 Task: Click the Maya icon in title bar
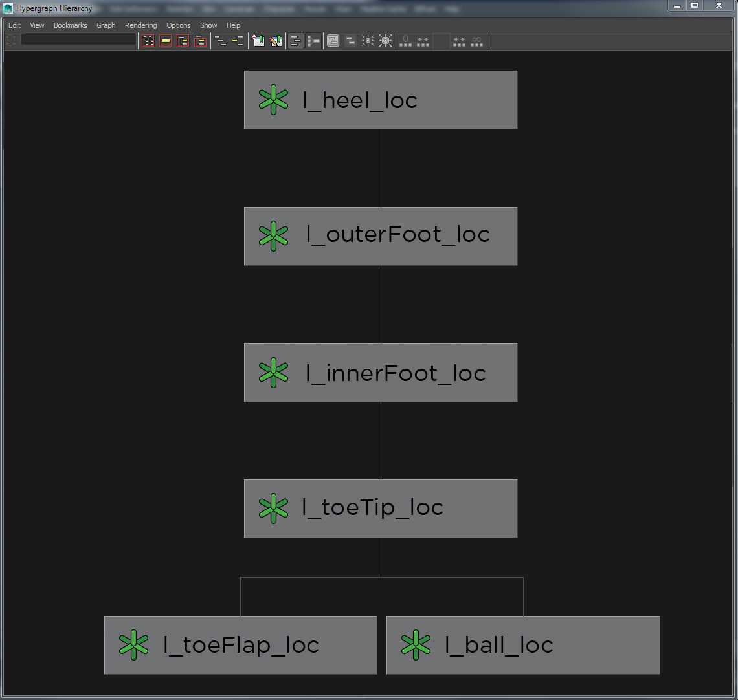click(x=8, y=8)
